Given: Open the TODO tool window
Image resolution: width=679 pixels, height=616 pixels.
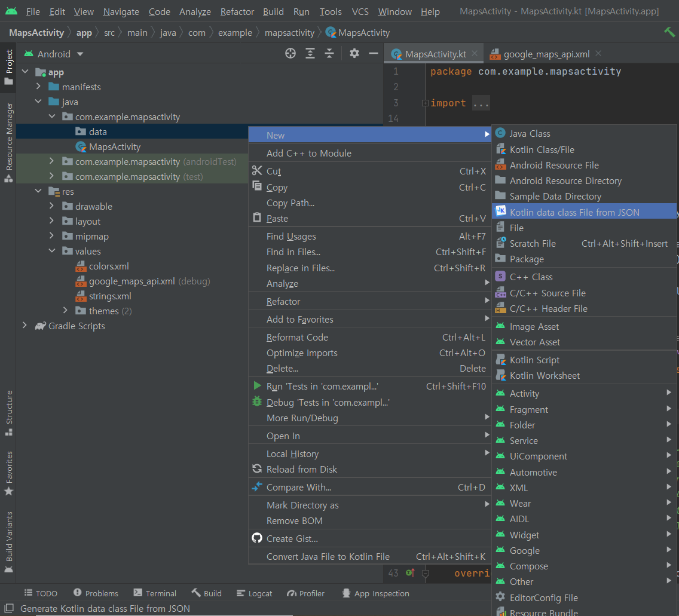Looking at the screenshot, I should click(x=41, y=593).
